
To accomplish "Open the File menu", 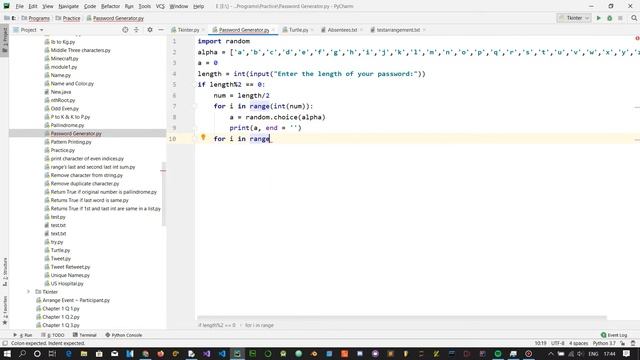I will pos(20,6).
